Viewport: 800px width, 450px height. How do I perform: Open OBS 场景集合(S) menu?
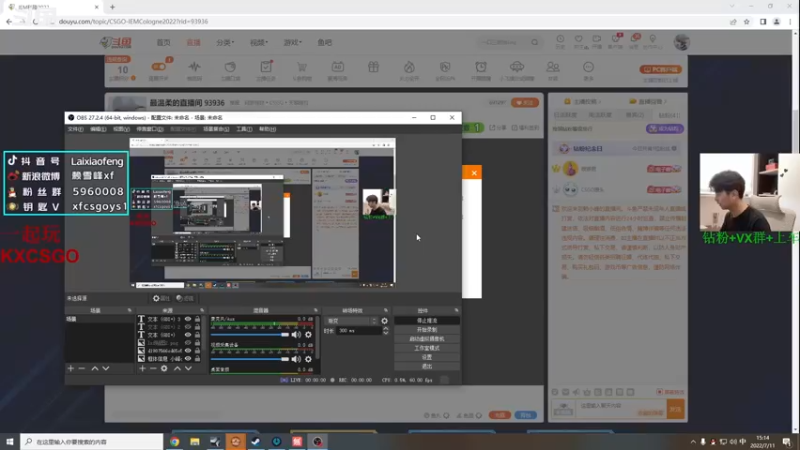(216, 130)
